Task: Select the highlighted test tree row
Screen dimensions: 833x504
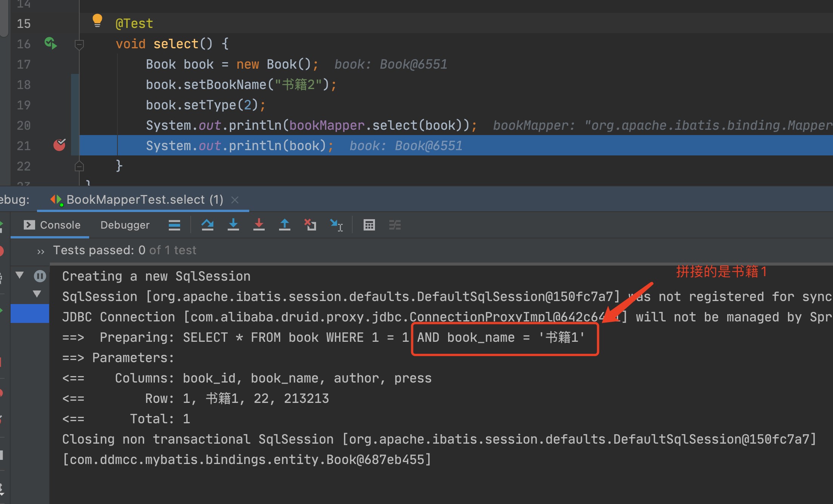Action: point(30,313)
